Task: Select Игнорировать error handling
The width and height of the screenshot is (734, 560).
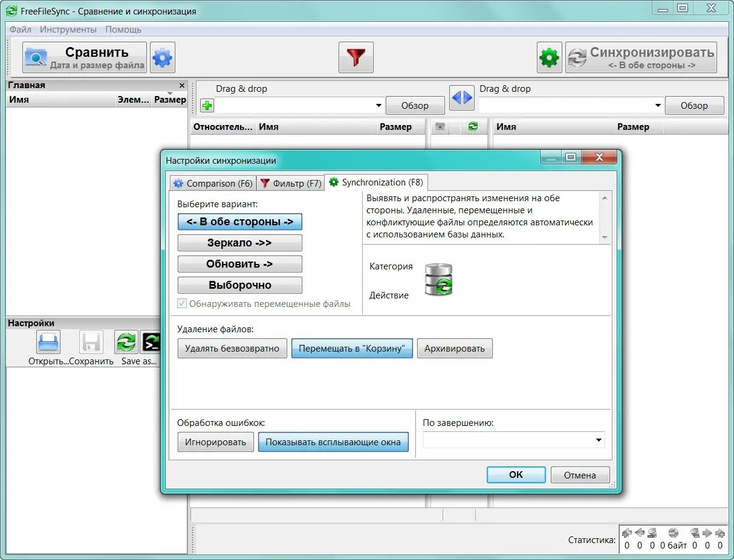Action: click(216, 442)
